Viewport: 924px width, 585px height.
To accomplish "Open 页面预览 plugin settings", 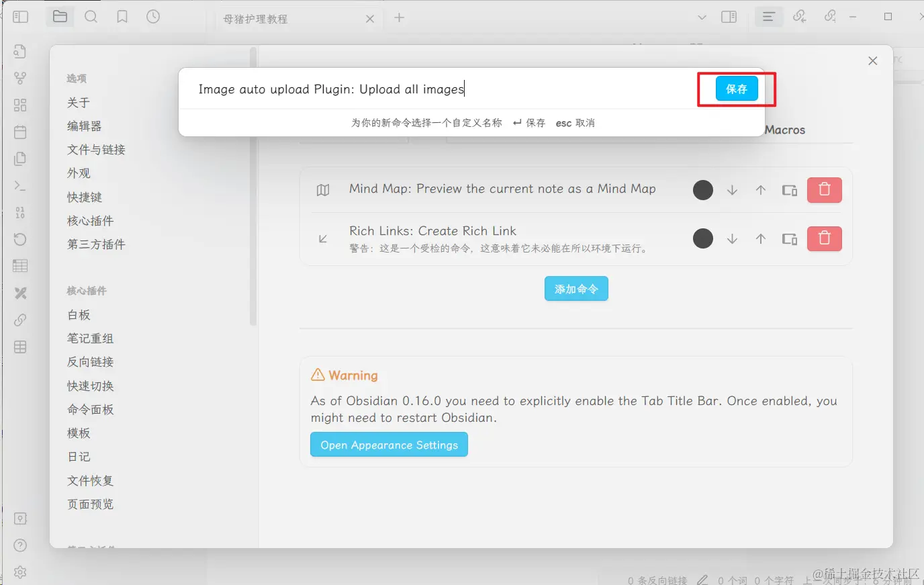I will point(91,504).
